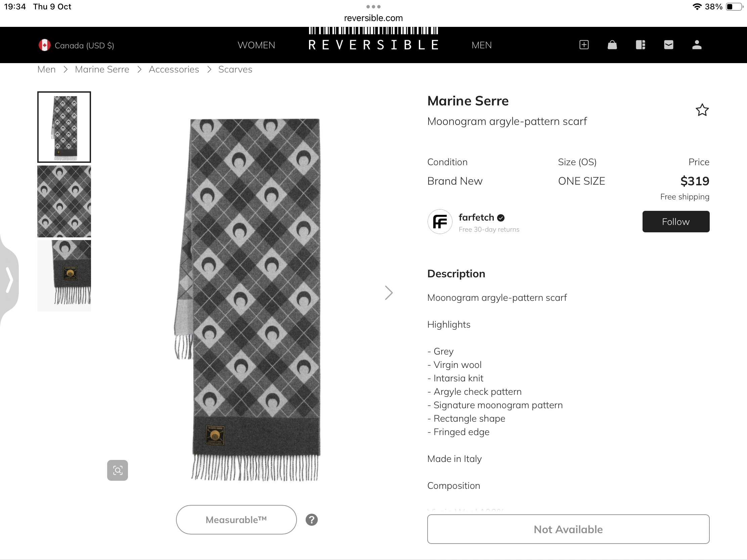The width and height of the screenshot is (747, 560).
Task: Open the messages envelope icon
Action: 668,45
